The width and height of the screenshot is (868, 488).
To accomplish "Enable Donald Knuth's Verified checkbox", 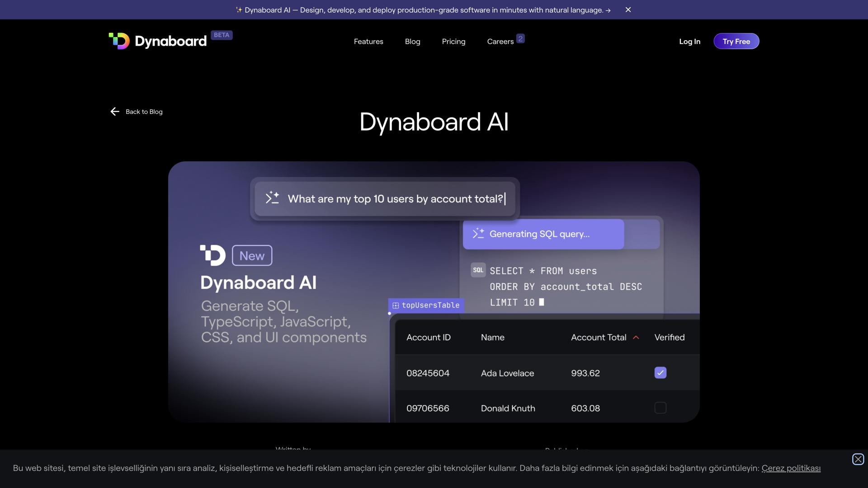I will click(660, 408).
